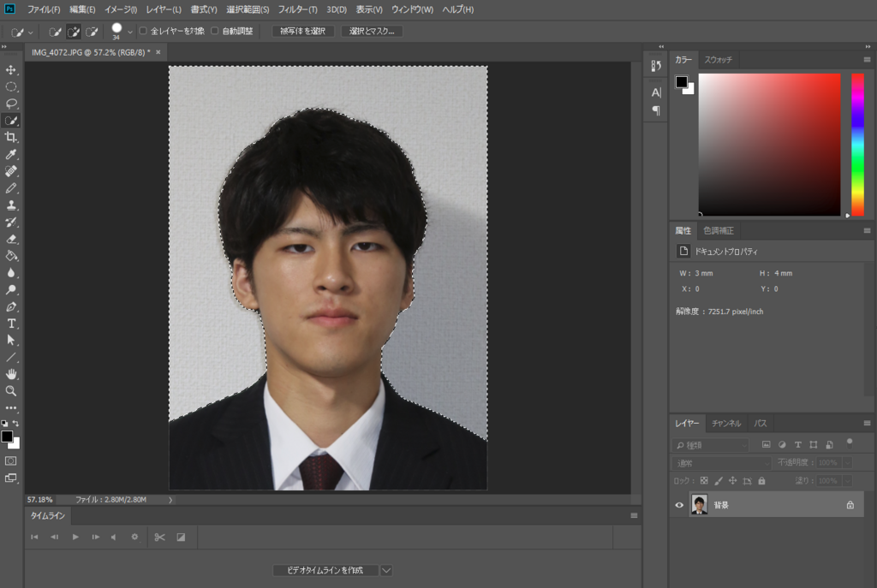Select the Paint Bucket tool

10,256
